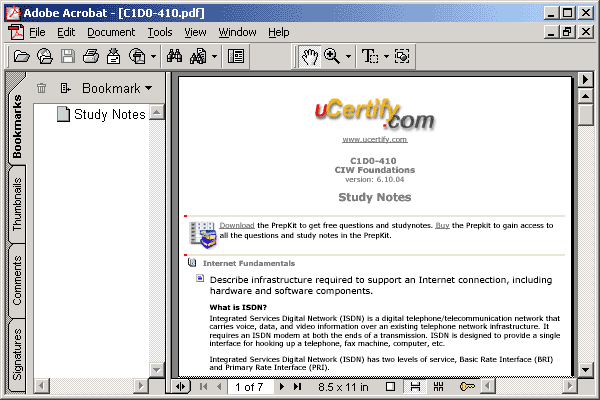The width and height of the screenshot is (600, 400).
Task: Click the document security key icon
Action: (467, 387)
